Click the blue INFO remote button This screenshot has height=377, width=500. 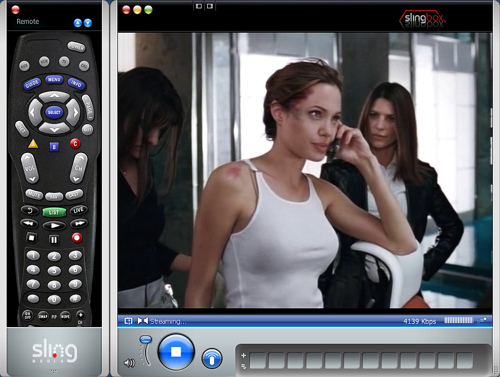tap(76, 83)
